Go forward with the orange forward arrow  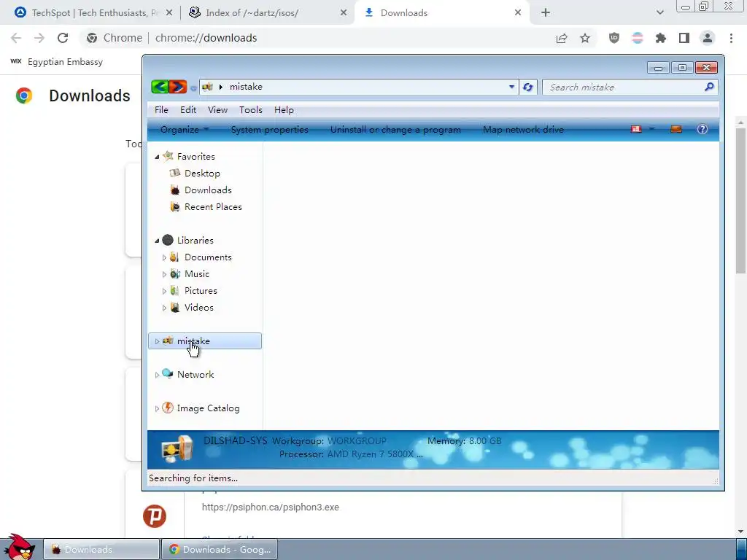pos(178,87)
